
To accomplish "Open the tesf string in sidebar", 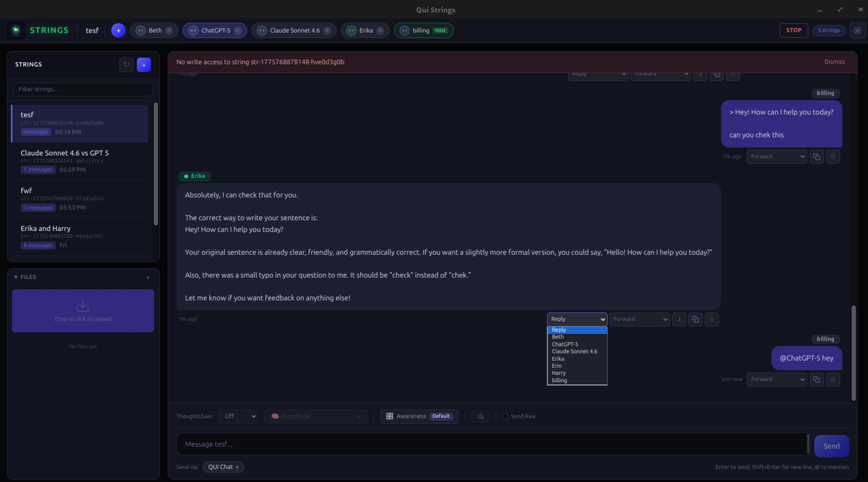I will [x=80, y=124].
